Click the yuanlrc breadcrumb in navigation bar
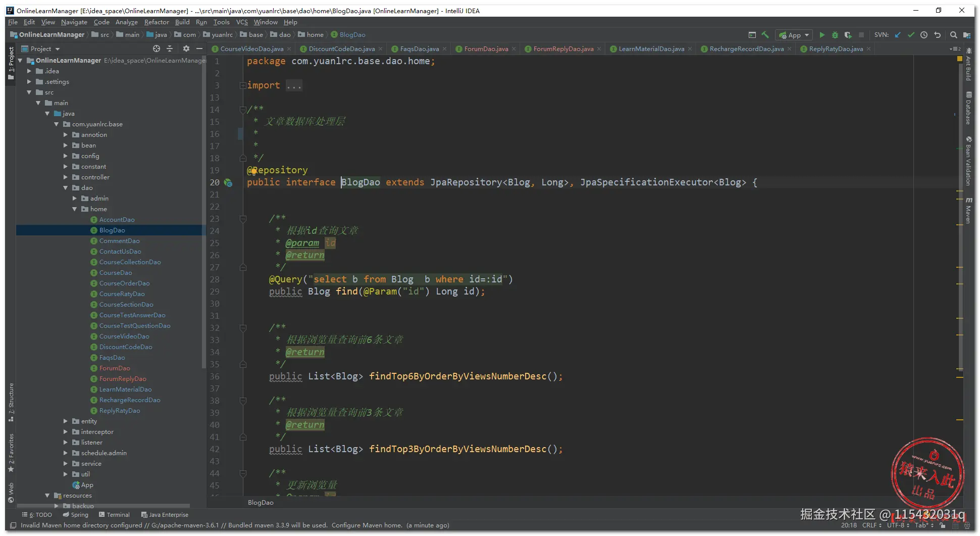The width and height of the screenshot is (980, 536). click(x=218, y=35)
